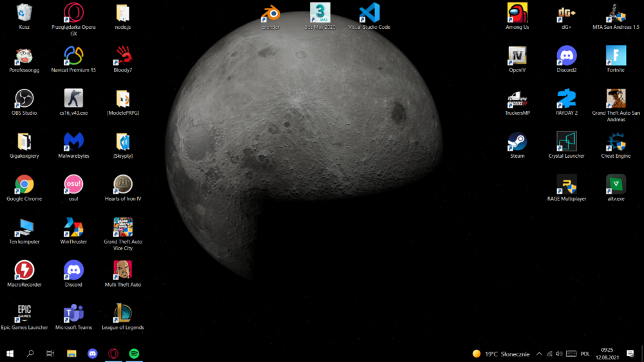Click the taskbar search magnifier
The image size is (644, 362).
[x=30, y=354]
